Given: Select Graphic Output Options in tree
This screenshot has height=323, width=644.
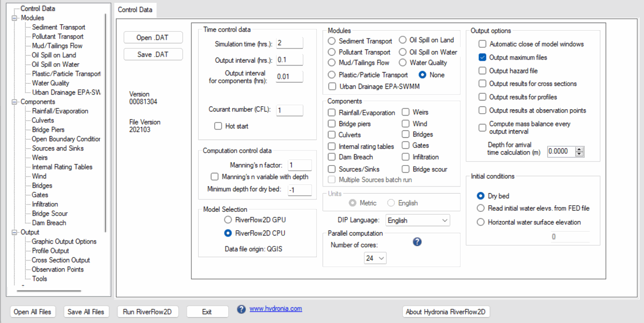Looking at the screenshot, I should click(x=64, y=242).
